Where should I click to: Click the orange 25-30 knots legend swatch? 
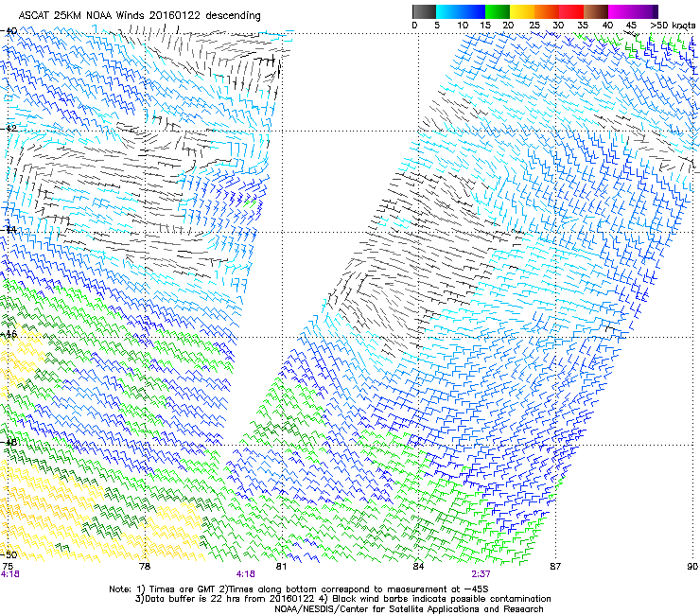point(547,11)
